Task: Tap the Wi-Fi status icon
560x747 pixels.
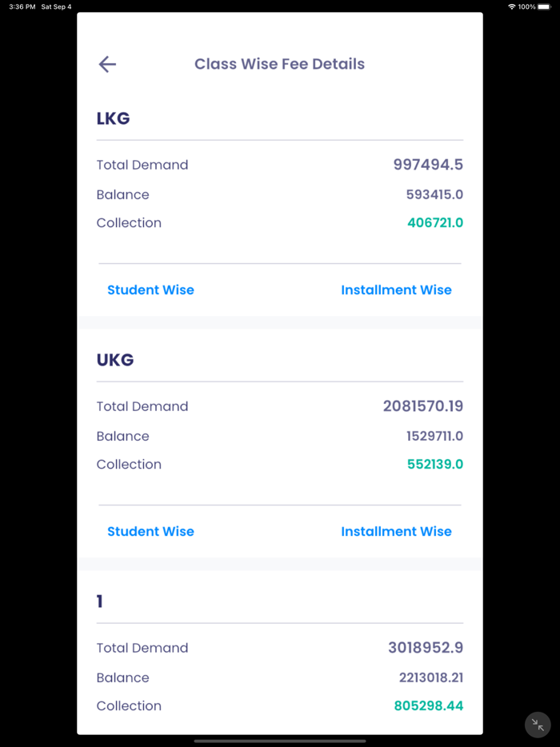Action: point(511,6)
